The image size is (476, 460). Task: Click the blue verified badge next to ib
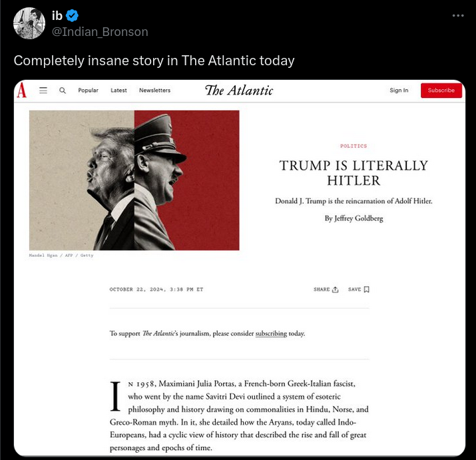[73, 15]
